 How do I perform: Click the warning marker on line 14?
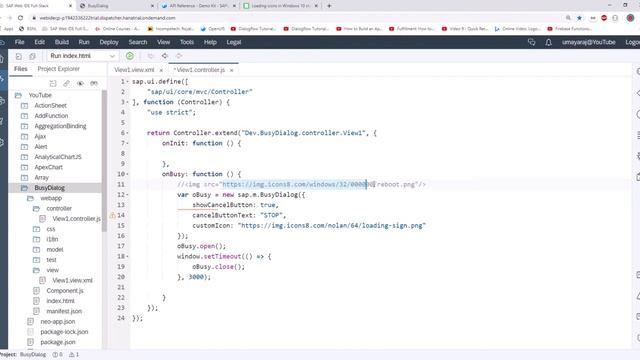click(x=113, y=215)
